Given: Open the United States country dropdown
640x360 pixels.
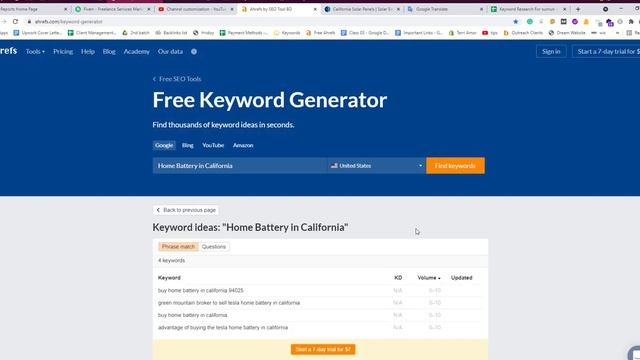Looking at the screenshot, I should point(376,166).
